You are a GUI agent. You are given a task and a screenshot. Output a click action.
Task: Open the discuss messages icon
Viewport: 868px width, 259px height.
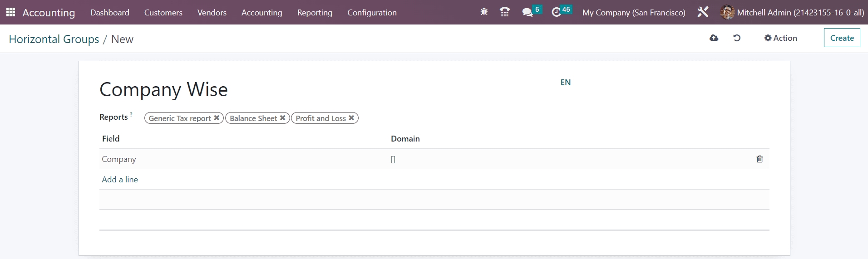tap(528, 12)
